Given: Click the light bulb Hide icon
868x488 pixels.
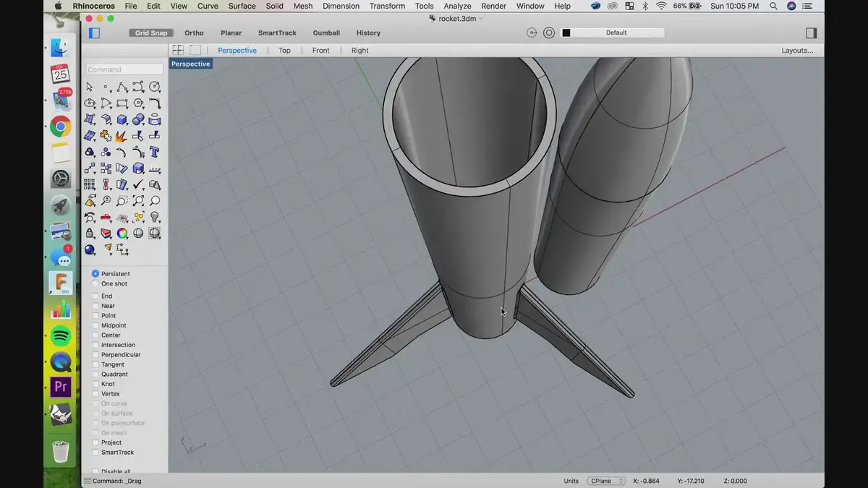Looking at the screenshot, I should coord(155,217).
